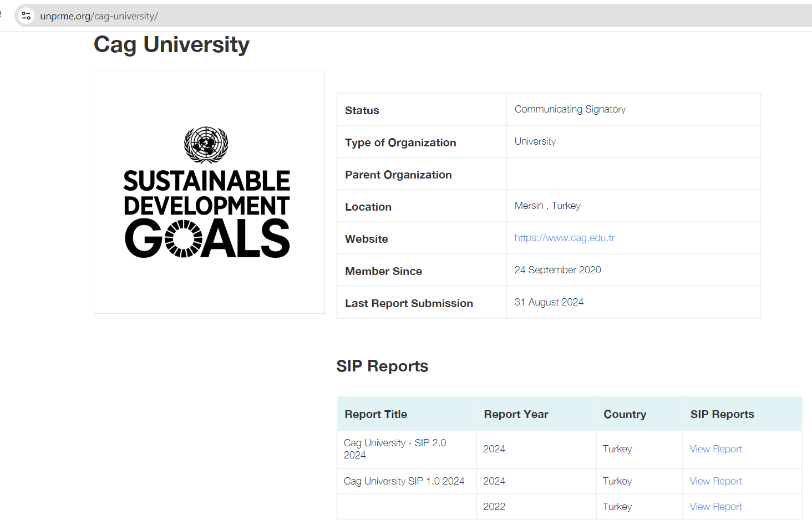Select the Communicating Signatory status value

coord(570,109)
